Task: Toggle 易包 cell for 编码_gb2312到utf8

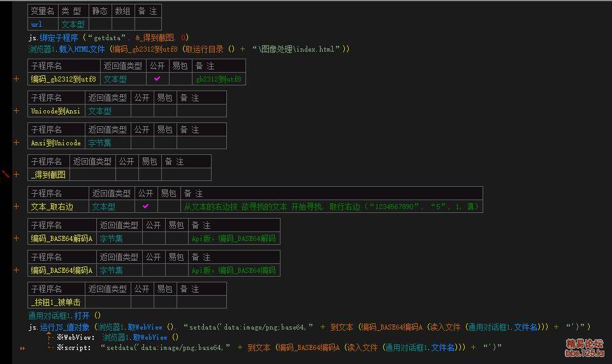Action: pyautogui.click(x=180, y=79)
